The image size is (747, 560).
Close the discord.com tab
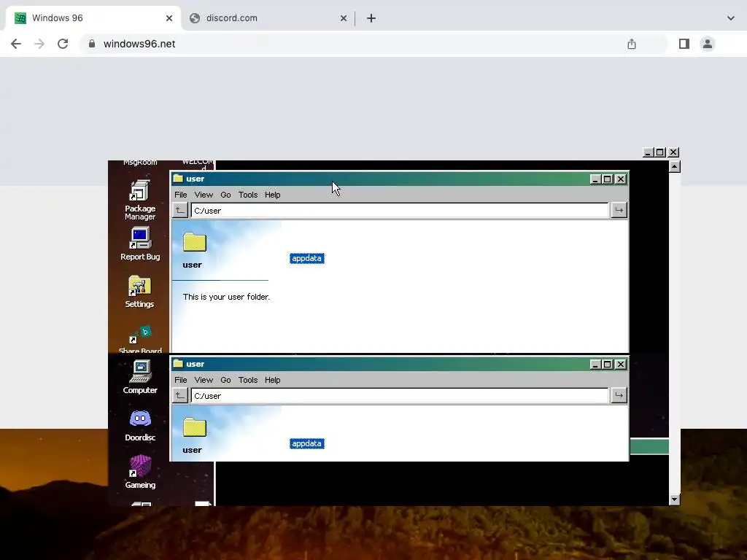[x=343, y=18]
